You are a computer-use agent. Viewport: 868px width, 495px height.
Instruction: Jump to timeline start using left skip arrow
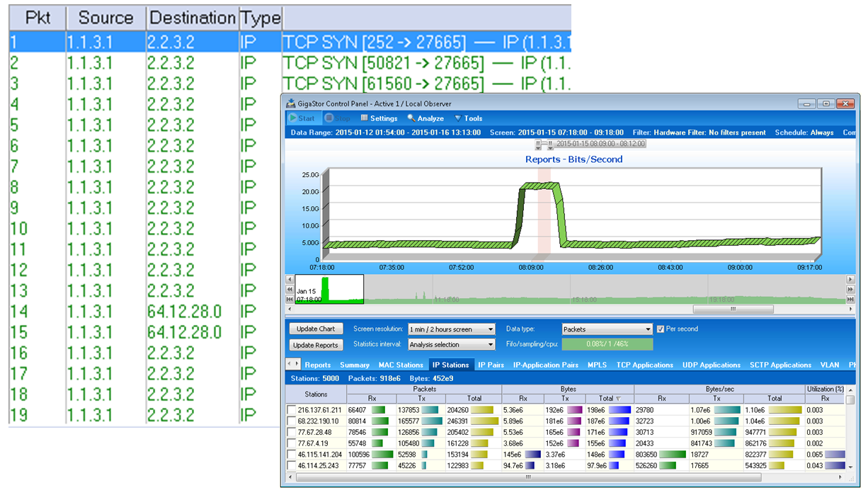(290, 300)
